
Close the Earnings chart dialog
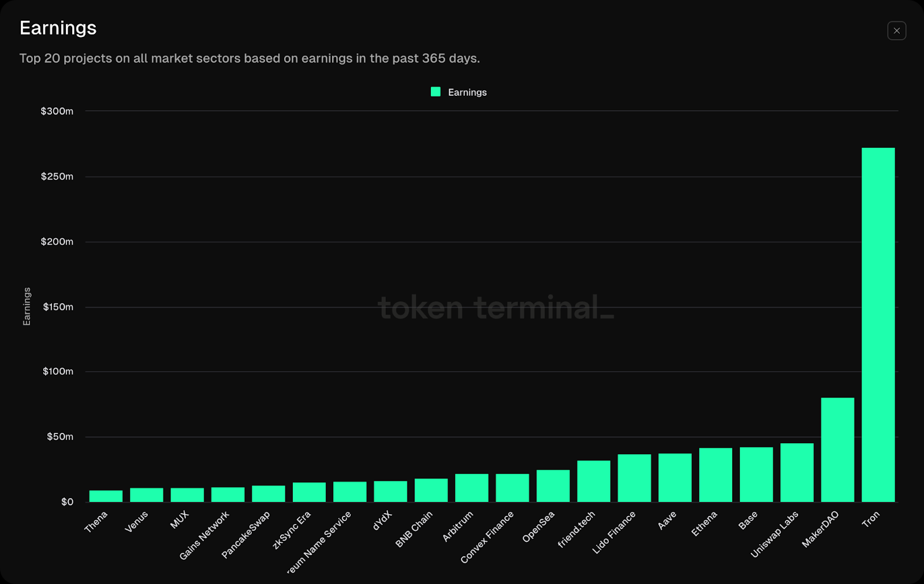(x=896, y=31)
